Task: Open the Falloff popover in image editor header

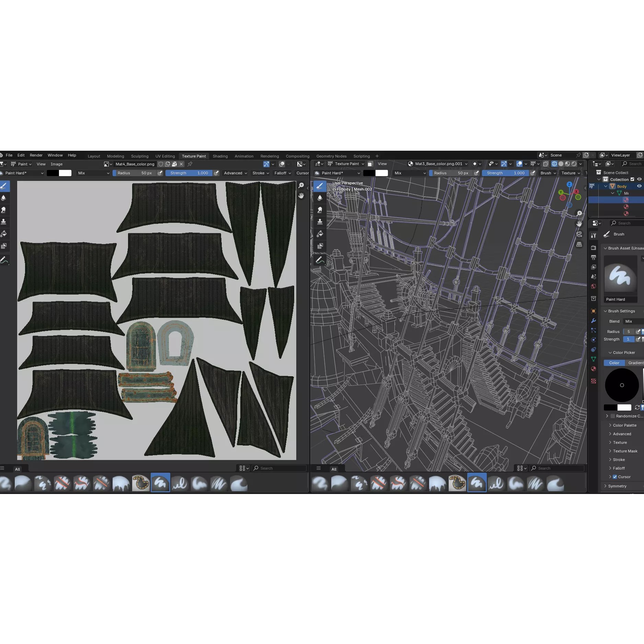Action: [283, 173]
